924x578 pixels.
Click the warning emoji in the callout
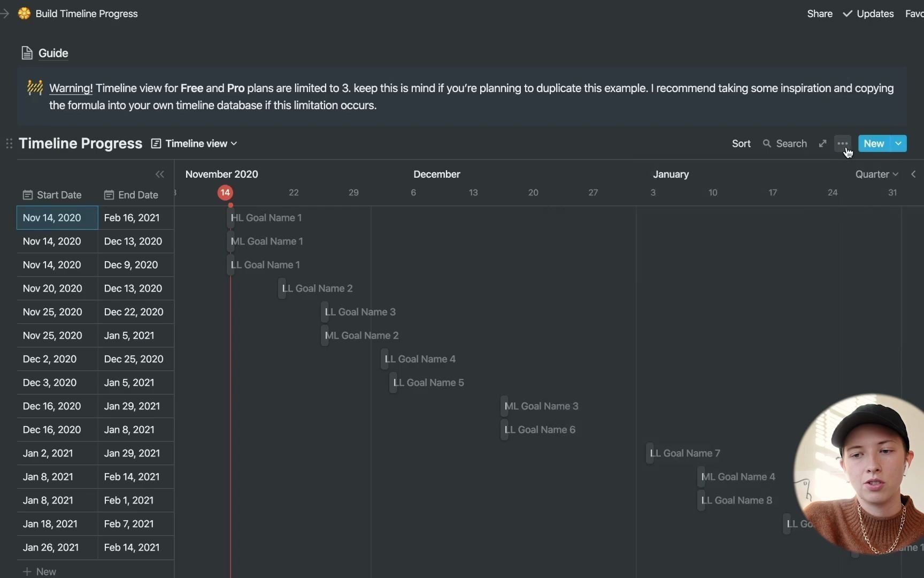click(34, 88)
